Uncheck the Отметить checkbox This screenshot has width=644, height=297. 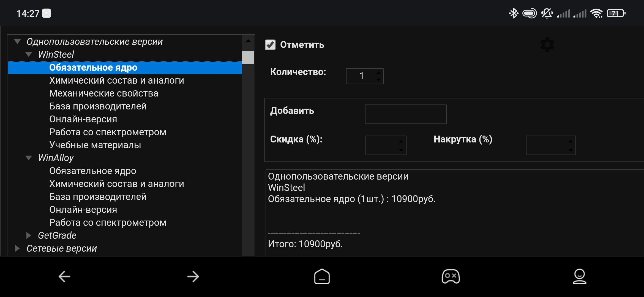click(270, 45)
